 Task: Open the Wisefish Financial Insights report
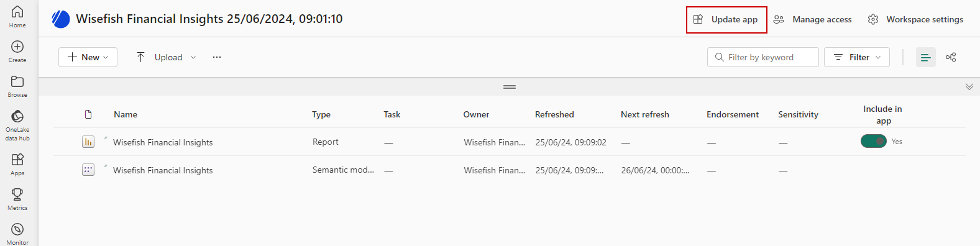(x=163, y=142)
